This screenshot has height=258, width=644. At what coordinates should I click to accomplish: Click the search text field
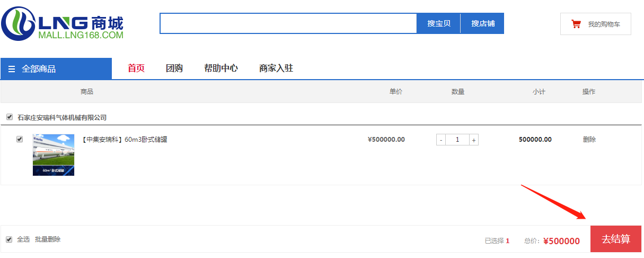coord(288,23)
